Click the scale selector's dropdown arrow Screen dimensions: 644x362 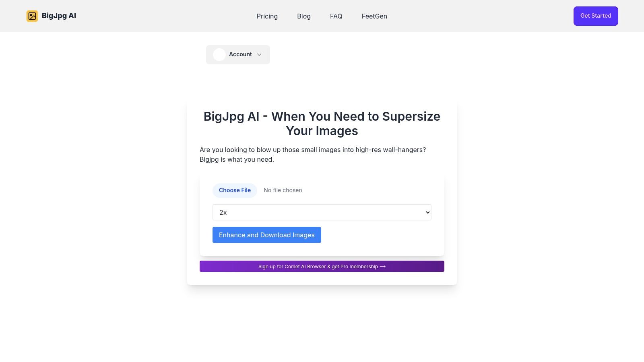[x=427, y=212]
